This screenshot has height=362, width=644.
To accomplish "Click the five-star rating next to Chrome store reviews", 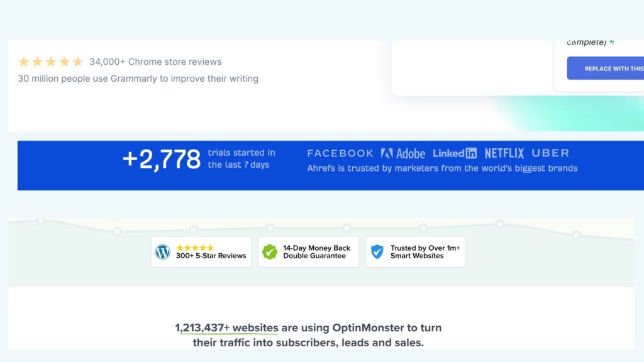I will [50, 62].
